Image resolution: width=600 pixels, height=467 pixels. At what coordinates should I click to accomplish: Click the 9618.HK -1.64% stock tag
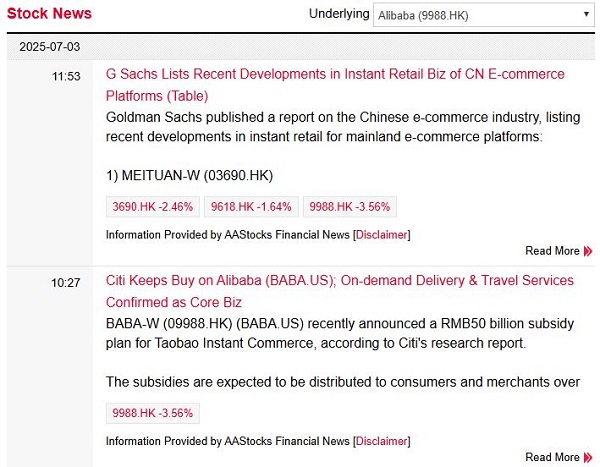[251, 207]
